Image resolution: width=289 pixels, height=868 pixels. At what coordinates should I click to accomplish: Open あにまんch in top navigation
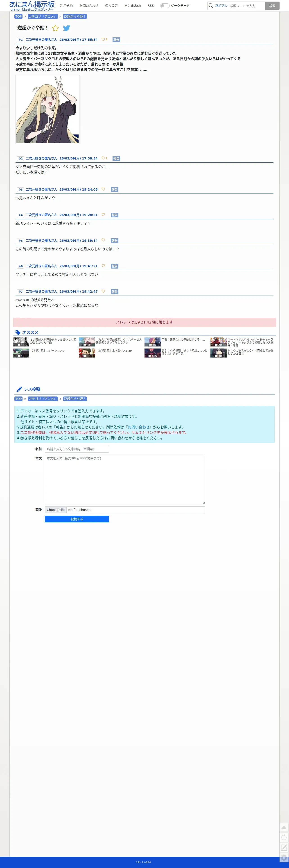click(x=133, y=6)
